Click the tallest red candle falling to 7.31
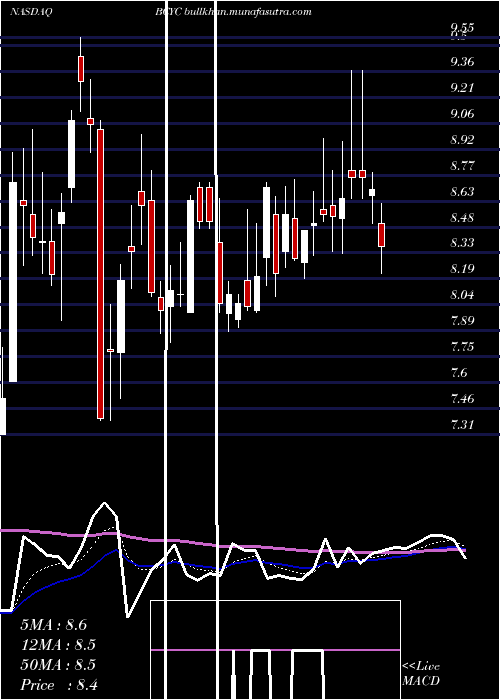Image resolution: width=500 pixels, height=700 pixels. point(100,274)
